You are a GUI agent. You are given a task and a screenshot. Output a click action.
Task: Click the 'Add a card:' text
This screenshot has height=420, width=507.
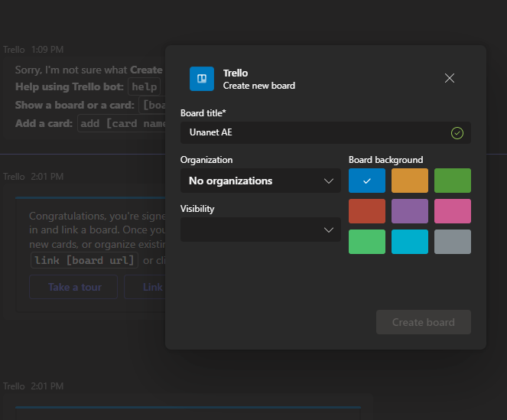click(44, 123)
